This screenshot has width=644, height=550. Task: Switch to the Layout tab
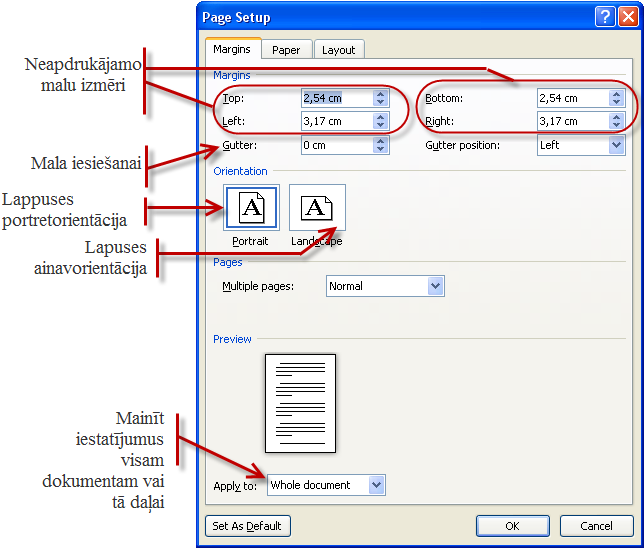(x=338, y=49)
